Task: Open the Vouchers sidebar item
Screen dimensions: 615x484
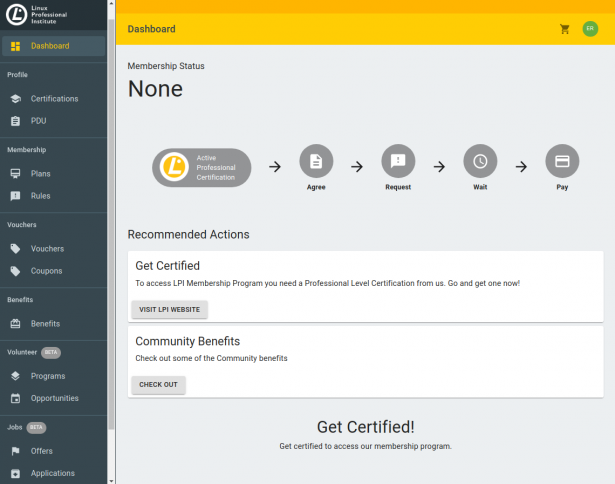Action: [46, 249]
